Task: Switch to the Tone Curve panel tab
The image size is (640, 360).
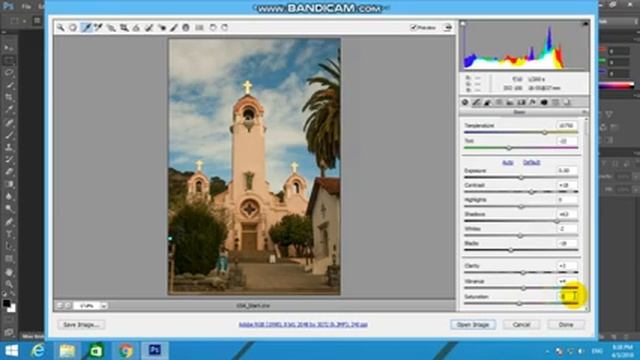Action: point(476,102)
